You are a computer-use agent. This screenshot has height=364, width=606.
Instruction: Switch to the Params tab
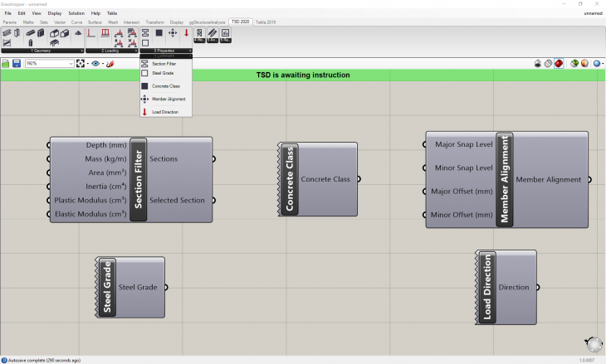[10, 22]
